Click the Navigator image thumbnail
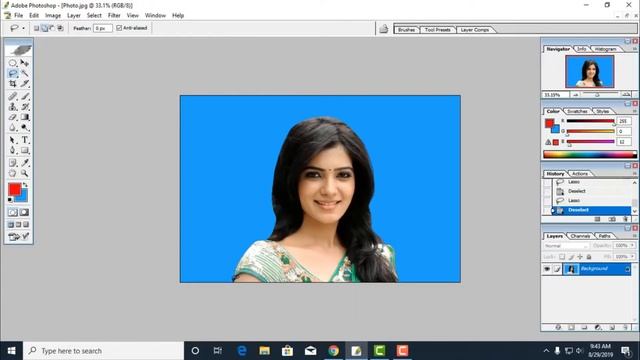The image size is (640, 360). 589,72
